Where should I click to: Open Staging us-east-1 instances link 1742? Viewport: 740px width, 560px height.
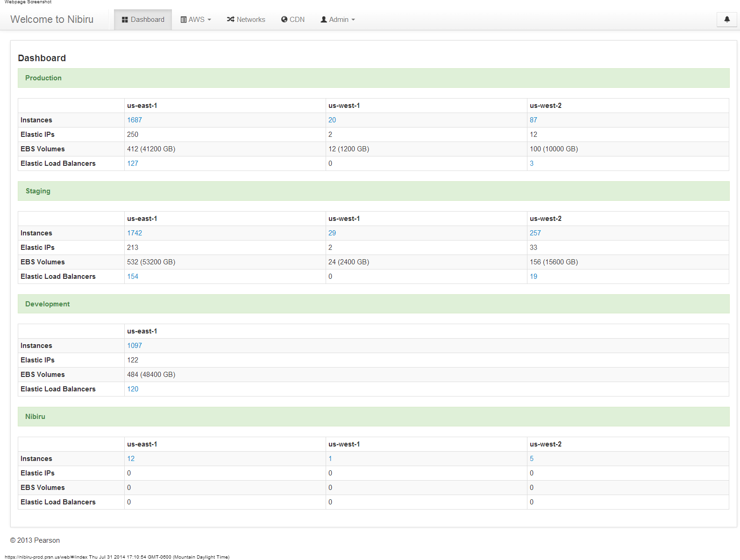[135, 233]
